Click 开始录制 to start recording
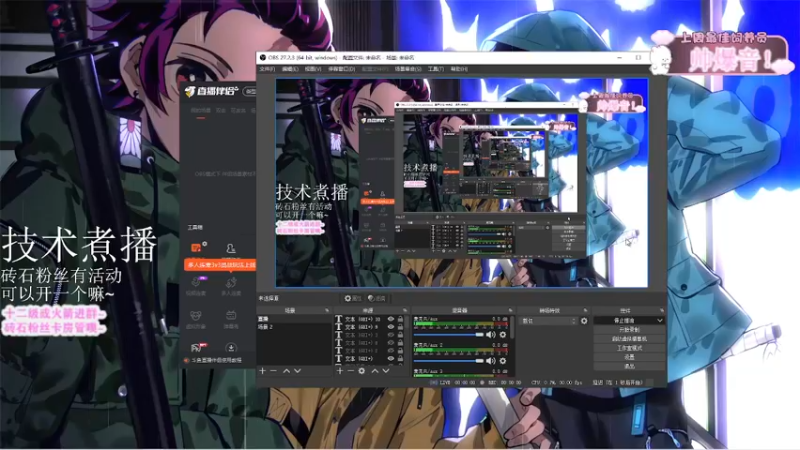Image resolution: width=800 pixels, height=450 pixels. (x=629, y=330)
